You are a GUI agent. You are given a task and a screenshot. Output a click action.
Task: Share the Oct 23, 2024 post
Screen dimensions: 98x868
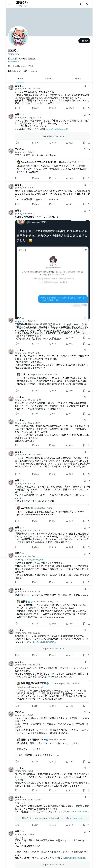tap(89, 108)
